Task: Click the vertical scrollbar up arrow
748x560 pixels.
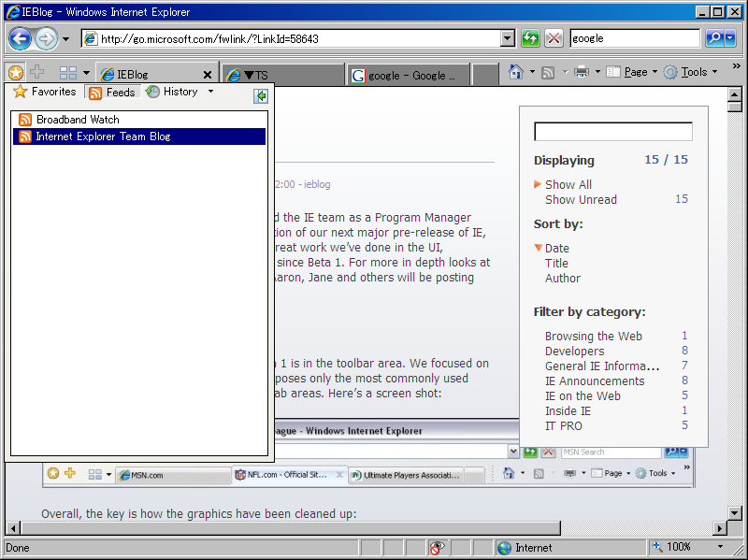Action: tap(735, 94)
